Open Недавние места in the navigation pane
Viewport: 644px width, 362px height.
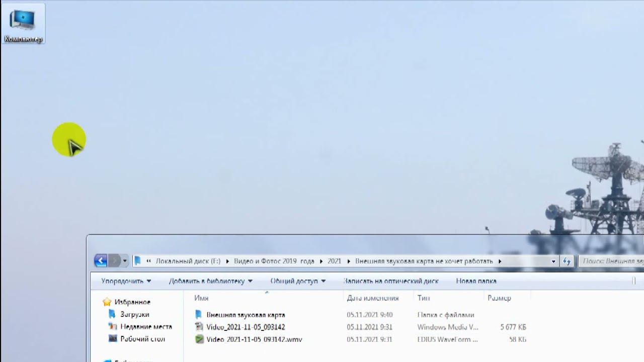[146, 327]
